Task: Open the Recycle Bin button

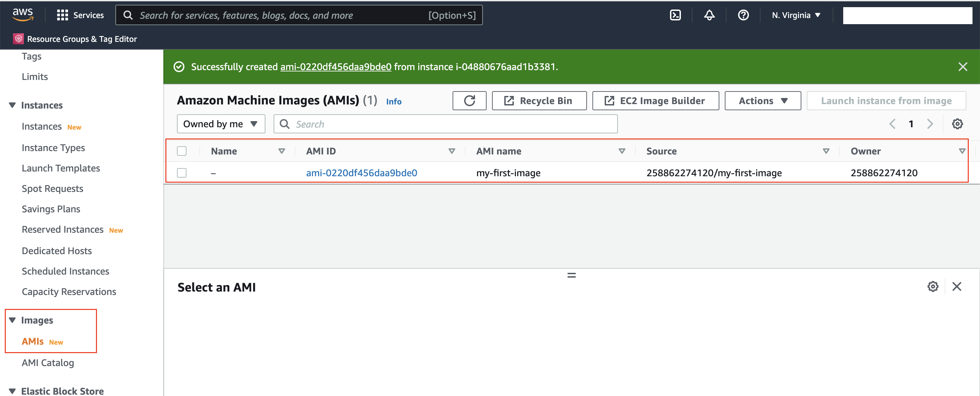Action: tap(539, 101)
